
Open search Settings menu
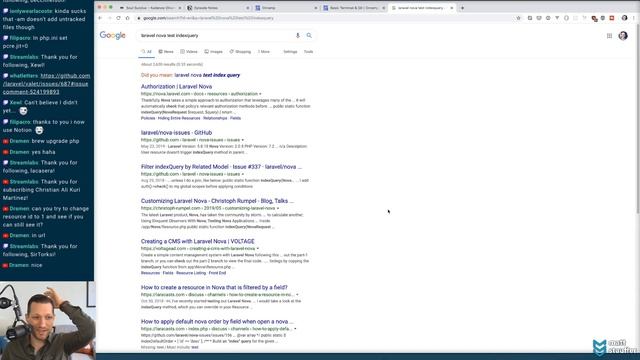pos(290,52)
